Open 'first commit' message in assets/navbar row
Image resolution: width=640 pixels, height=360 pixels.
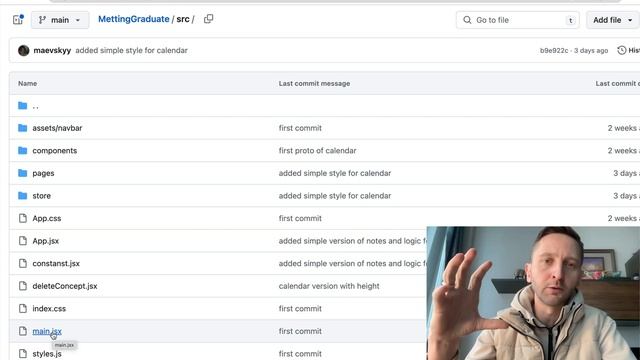(300, 128)
